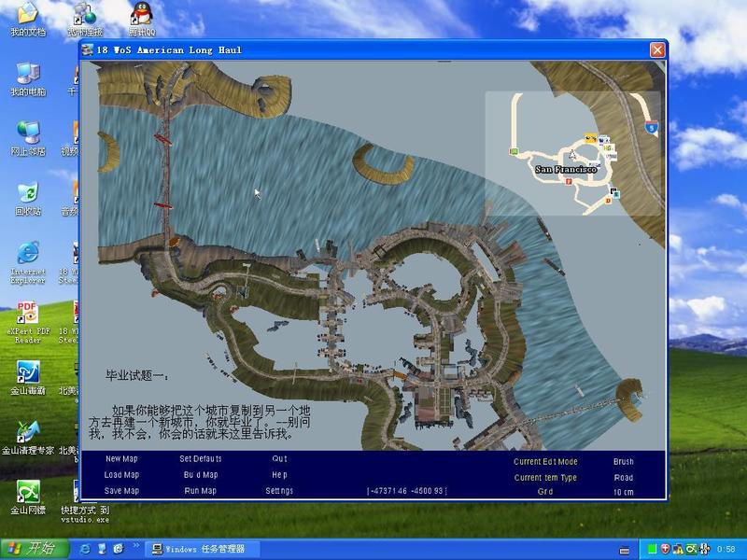Screen dimensions: 747x560
Task: Open 快捷方式 到 vstudio.exe shortcut
Action: point(85,502)
